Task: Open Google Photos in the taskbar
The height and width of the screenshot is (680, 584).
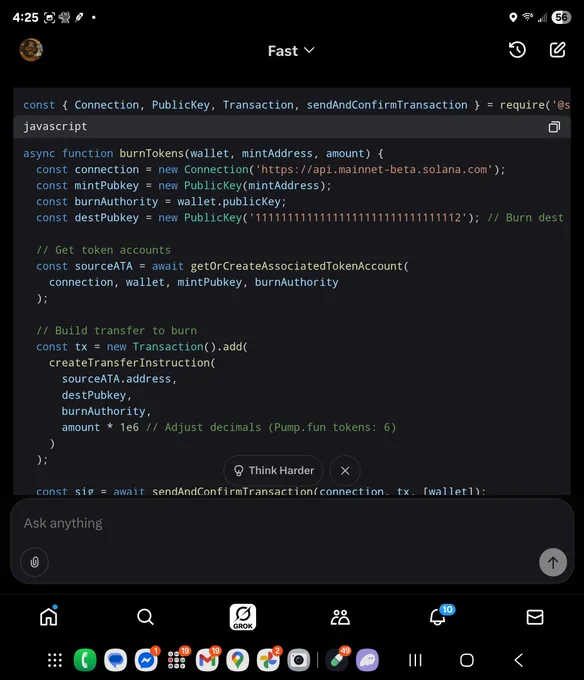Action: [268, 660]
